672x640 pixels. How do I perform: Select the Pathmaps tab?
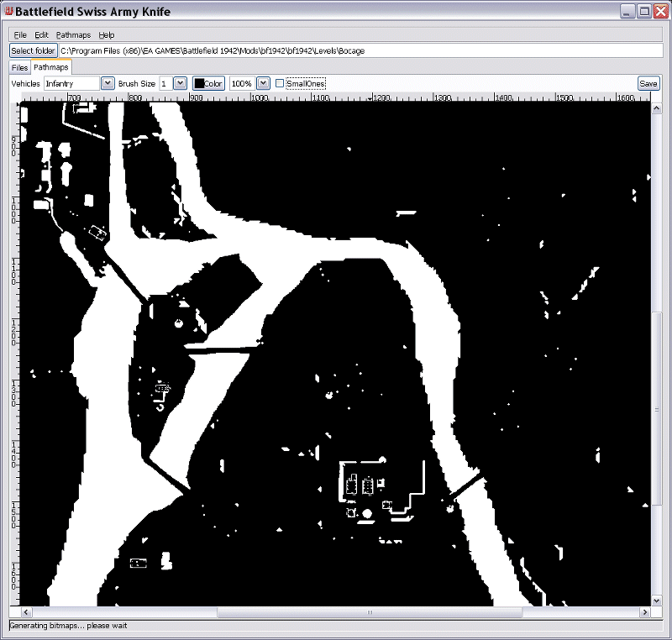(x=51, y=67)
